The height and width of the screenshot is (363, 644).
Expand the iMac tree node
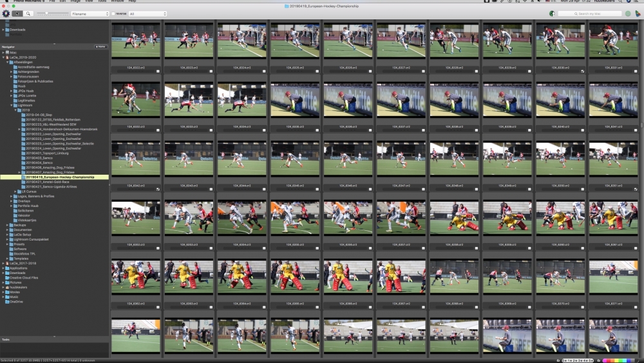(x=3, y=53)
